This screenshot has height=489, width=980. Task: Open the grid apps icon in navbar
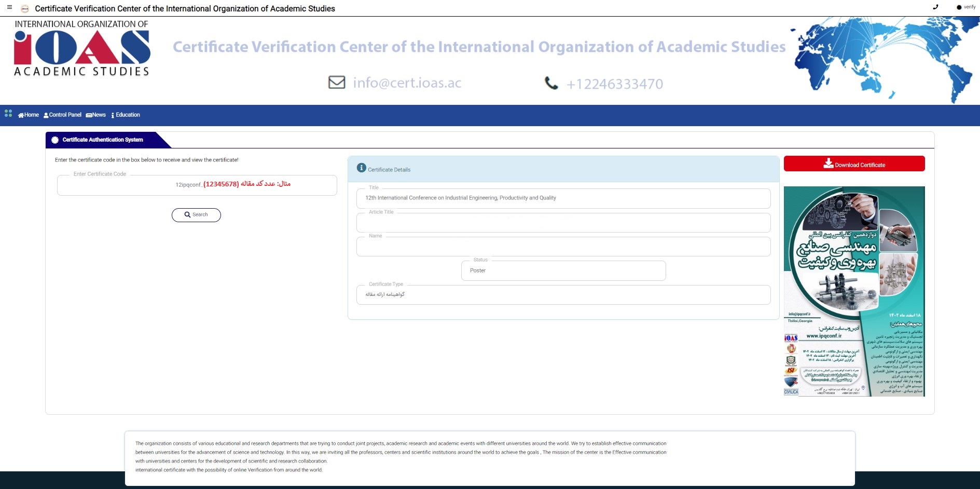coord(8,113)
